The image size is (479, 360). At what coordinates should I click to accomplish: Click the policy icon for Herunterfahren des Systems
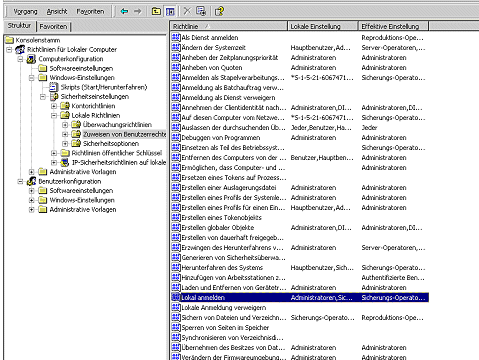pos(176,267)
